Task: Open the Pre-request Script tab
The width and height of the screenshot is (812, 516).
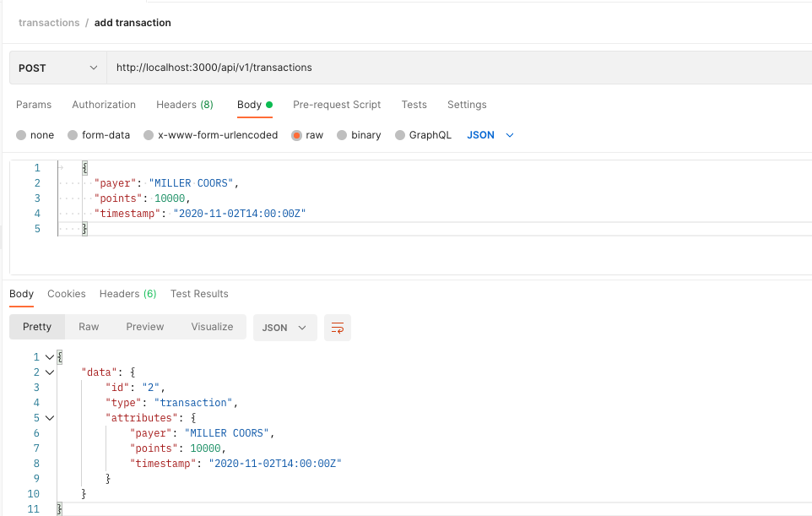Action: [337, 105]
